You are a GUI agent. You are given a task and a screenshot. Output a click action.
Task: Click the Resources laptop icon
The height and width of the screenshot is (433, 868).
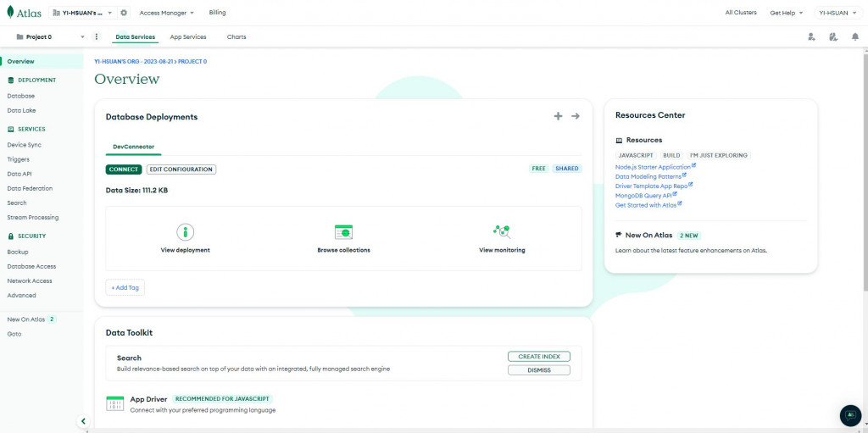pyautogui.click(x=619, y=141)
